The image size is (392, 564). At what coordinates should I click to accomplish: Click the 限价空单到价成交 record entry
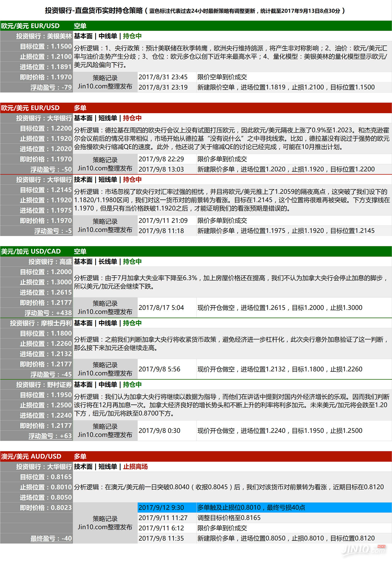pyautogui.click(x=222, y=77)
